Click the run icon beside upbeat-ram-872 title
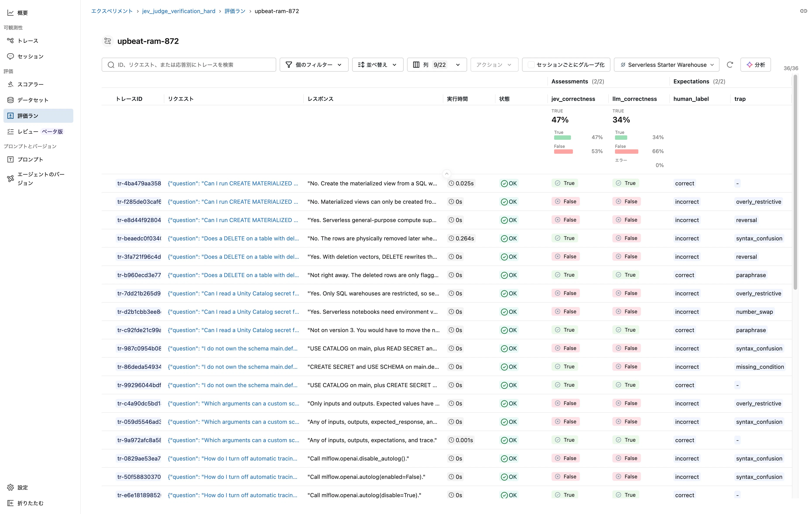This screenshot has height=514, width=812. click(x=108, y=41)
